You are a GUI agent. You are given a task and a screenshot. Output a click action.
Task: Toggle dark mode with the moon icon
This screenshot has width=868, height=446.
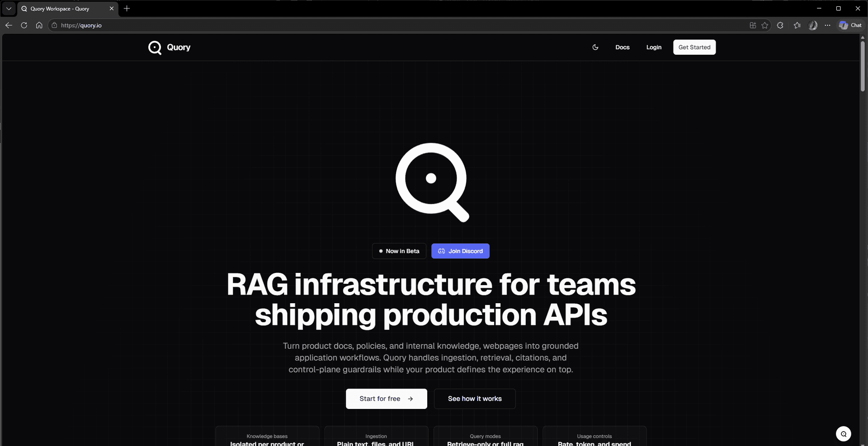tap(595, 47)
